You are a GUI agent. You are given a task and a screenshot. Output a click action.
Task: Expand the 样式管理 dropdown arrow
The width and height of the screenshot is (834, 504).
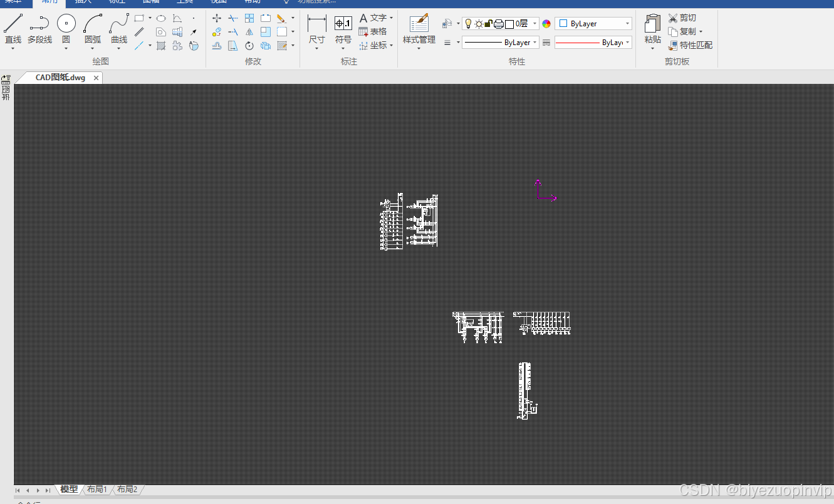point(419,49)
